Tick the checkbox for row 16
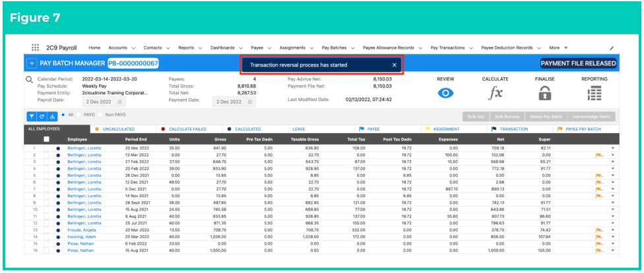644x273 pixels. point(47,251)
